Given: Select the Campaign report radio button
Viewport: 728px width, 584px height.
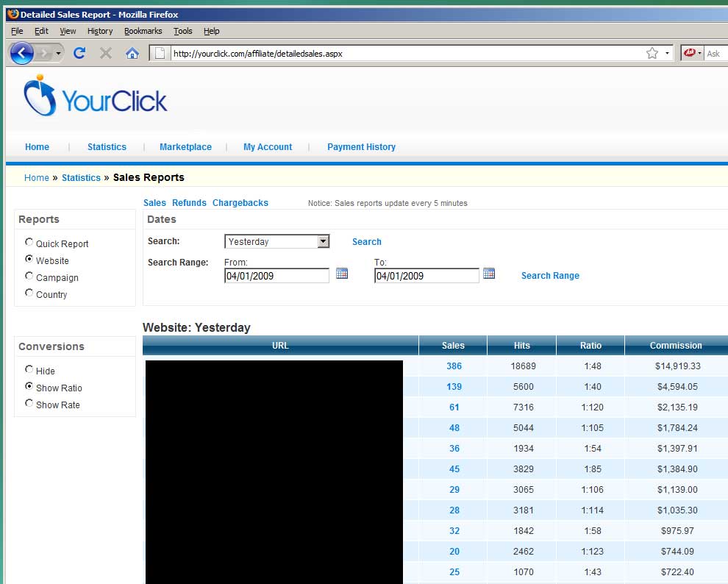Looking at the screenshot, I should (x=29, y=277).
